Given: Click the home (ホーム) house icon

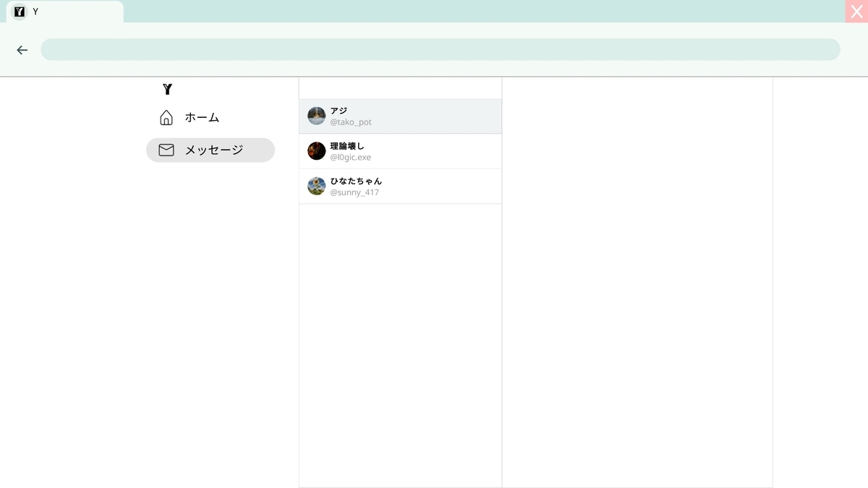Looking at the screenshot, I should 166,116.
